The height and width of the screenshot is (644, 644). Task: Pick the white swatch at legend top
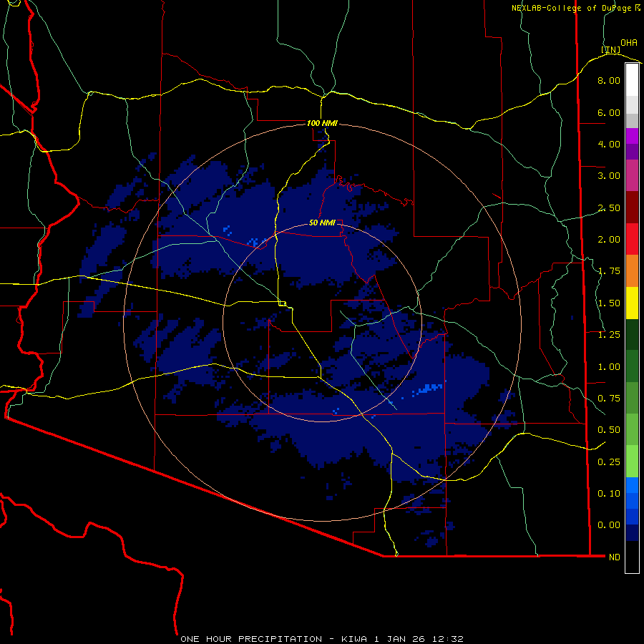(x=632, y=80)
